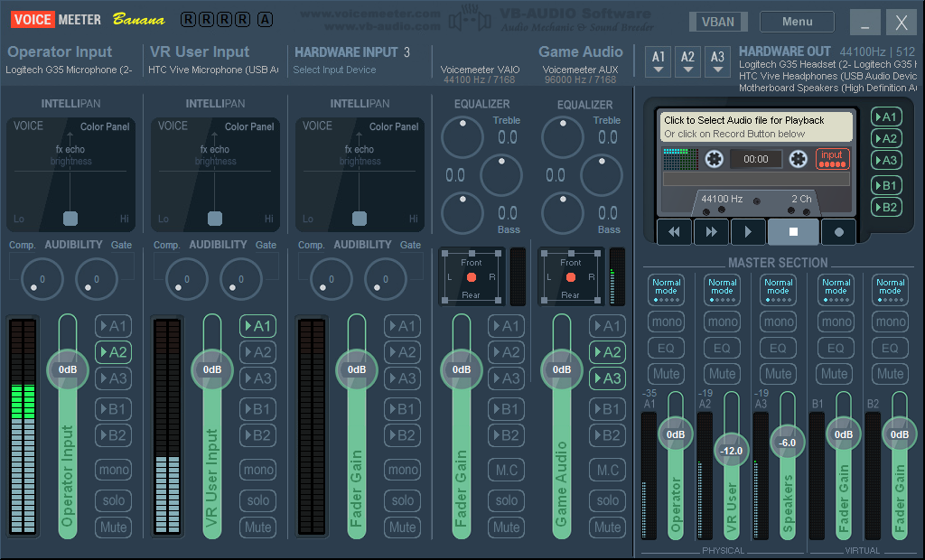Solo the VR User Input strip

tap(257, 500)
